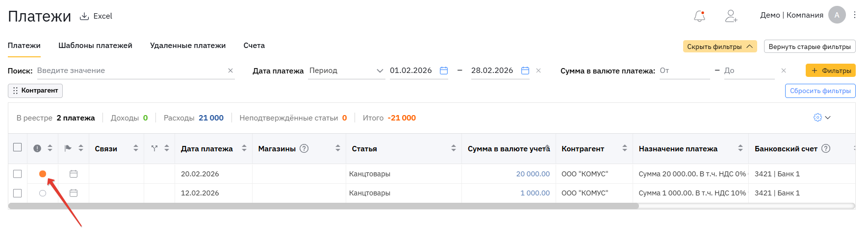This screenshot has height=239, width=868.
Task: Click the Сбросить фильтры button
Action: click(x=820, y=91)
